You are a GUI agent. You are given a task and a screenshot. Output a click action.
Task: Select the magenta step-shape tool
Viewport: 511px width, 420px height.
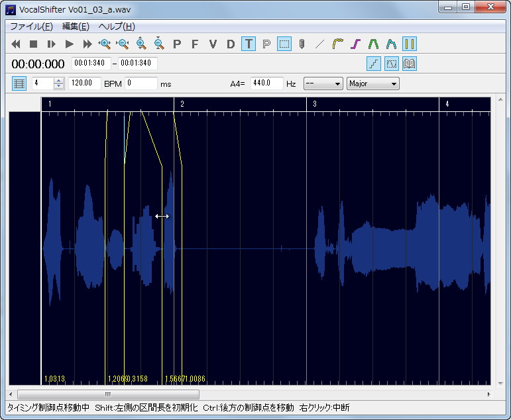click(356, 44)
